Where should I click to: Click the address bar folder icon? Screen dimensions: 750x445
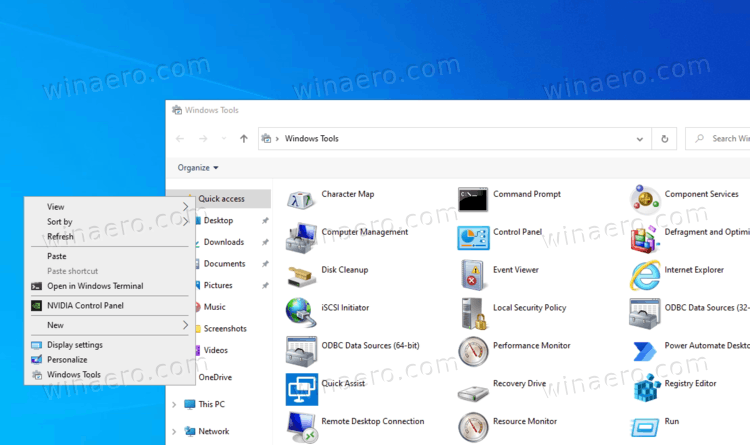266,139
